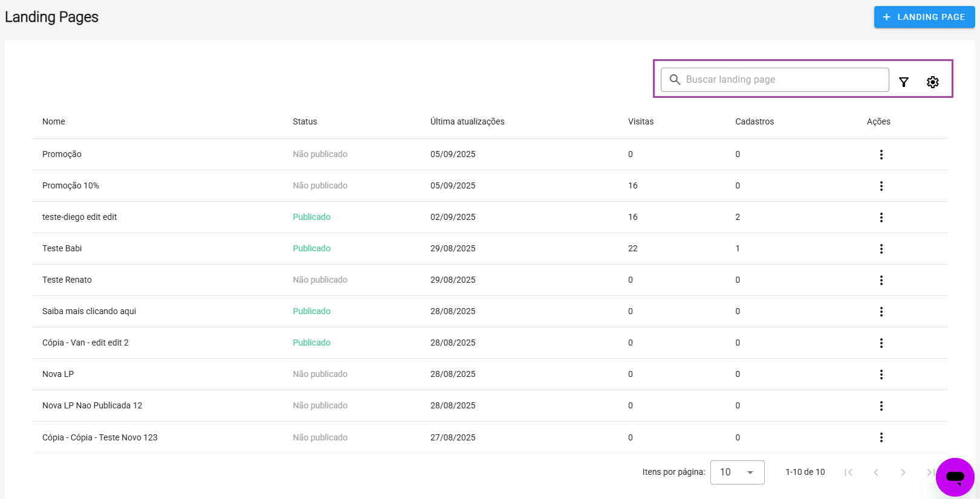
Task: Sort by Nome column header
Action: (x=54, y=121)
